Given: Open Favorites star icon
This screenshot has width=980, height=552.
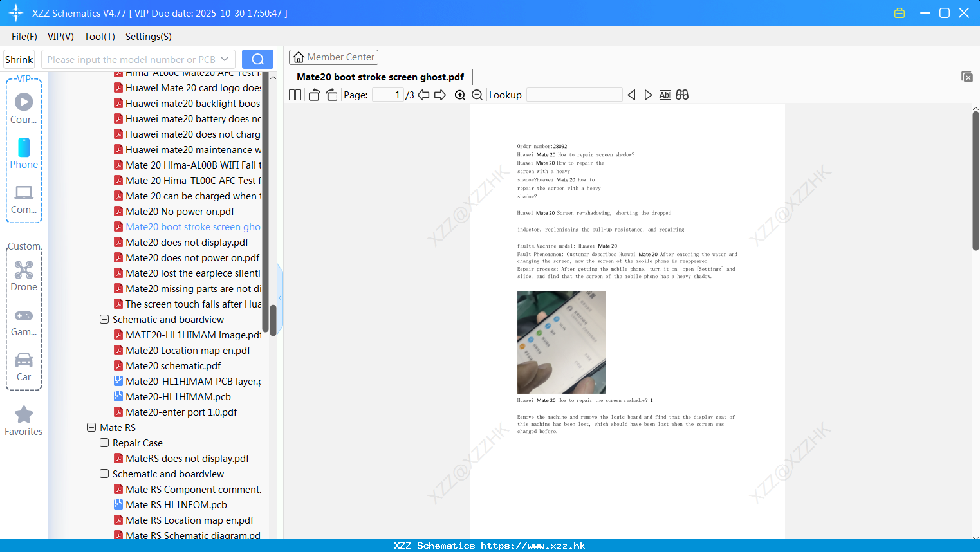Looking at the screenshot, I should click(x=24, y=414).
